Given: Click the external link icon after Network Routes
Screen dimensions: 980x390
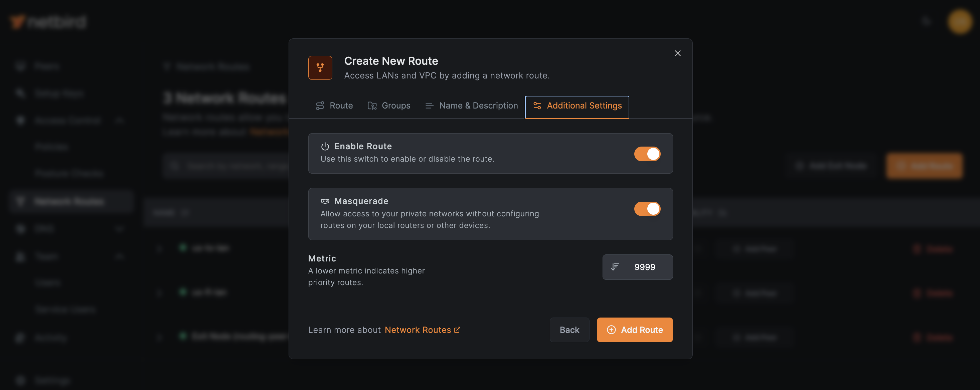Looking at the screenshot, I should pyautogui.click(x=457, y=330).
